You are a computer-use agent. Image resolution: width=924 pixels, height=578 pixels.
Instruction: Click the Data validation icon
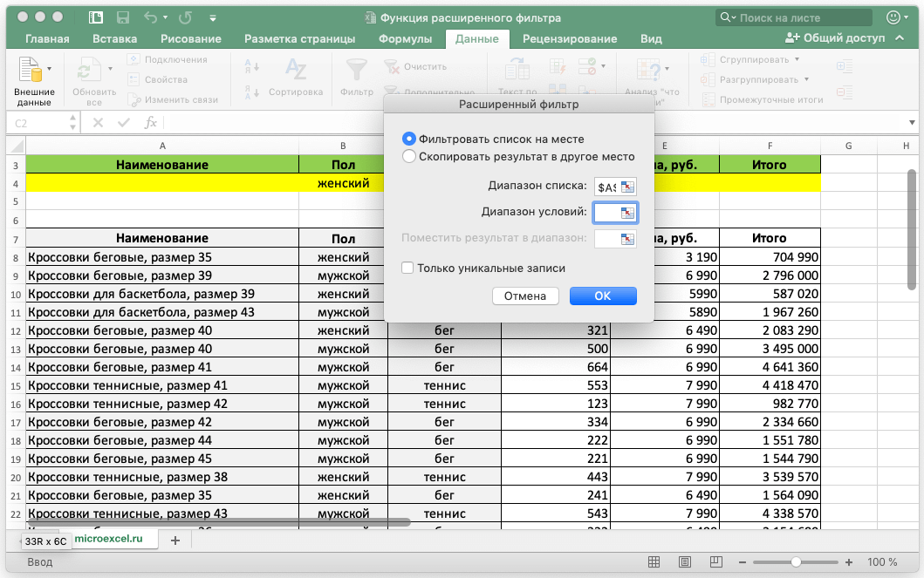tap(587, 66)
